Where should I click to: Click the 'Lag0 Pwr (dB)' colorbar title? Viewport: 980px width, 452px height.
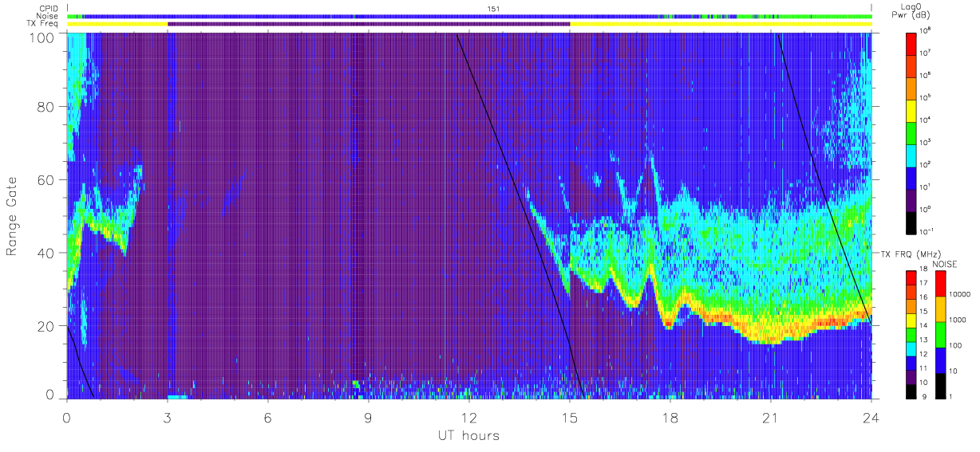pyautogui.click(x=911, y=10)
